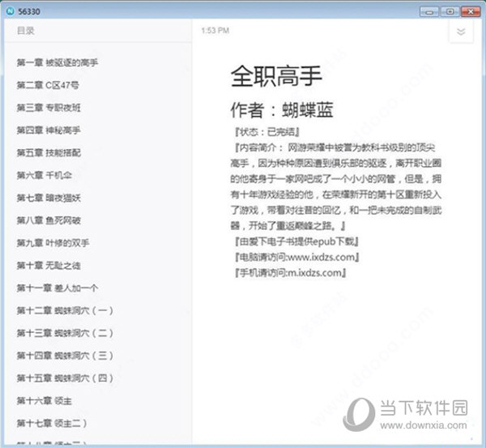Viewport: 486px width, 448px height.
Task: Select chapter 第七章 暗夜猫妖
Action: [49, 198]
